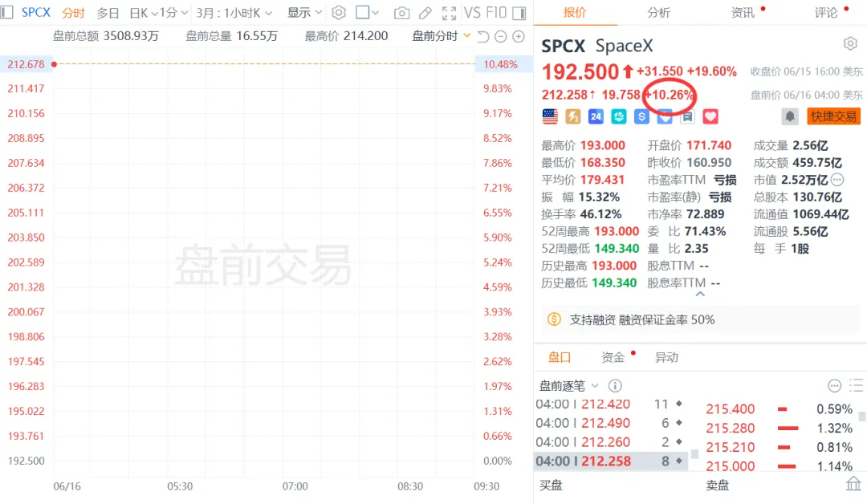Set a price alert with bell icon

click(x=790, y=116)
